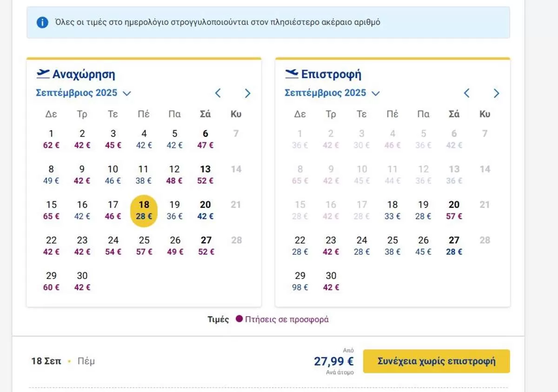
Task: Go to previous month in departure calendar
Action: click(x=218, y=93)
